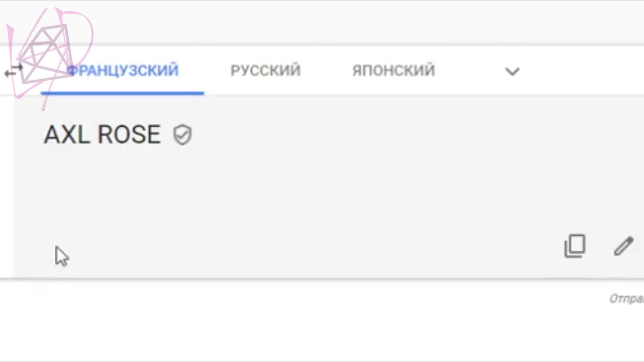Viewport: 644px width, 362px height.
Task: Select the Французский language tab
Action: coord(123,70)
